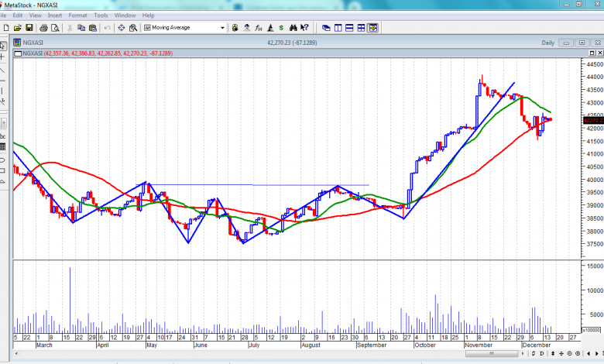This screenshot has height=364, width=604.
Task: Open the Daily periodicity selector
Action: pyautogui.click(x=547, y=43)
